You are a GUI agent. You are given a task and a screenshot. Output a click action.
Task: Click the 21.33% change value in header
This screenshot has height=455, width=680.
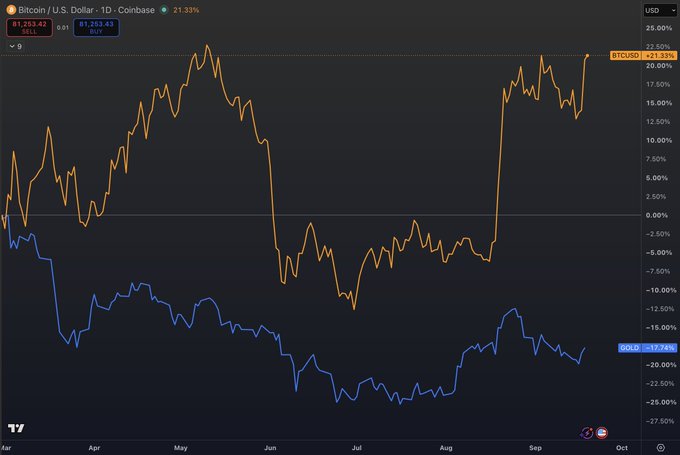pyautogui.click(x=186, y=10)
